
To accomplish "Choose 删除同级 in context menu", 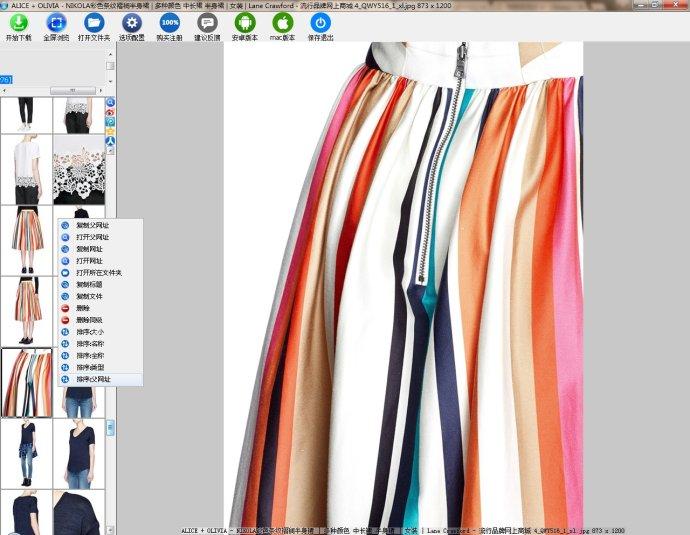I will 100,320.
